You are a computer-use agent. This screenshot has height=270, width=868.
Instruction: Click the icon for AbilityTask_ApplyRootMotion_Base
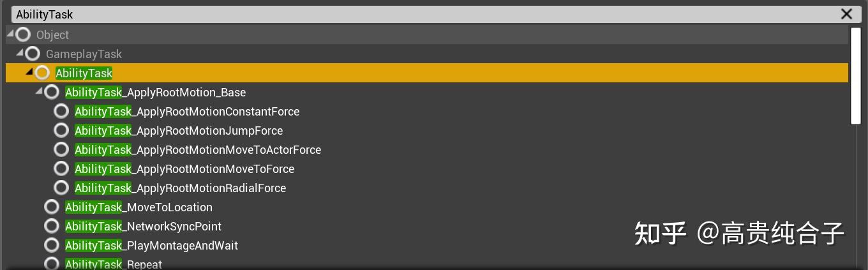52,92
